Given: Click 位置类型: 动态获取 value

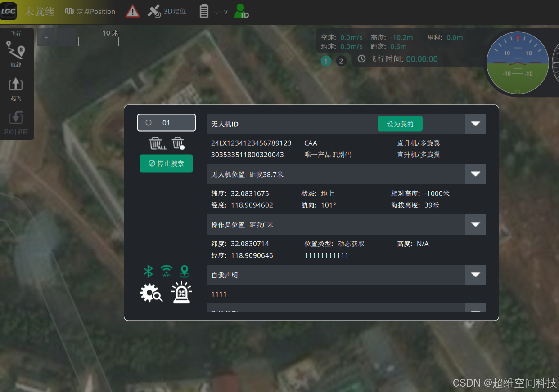Looking at the screenshot, I should coord(334,244).
